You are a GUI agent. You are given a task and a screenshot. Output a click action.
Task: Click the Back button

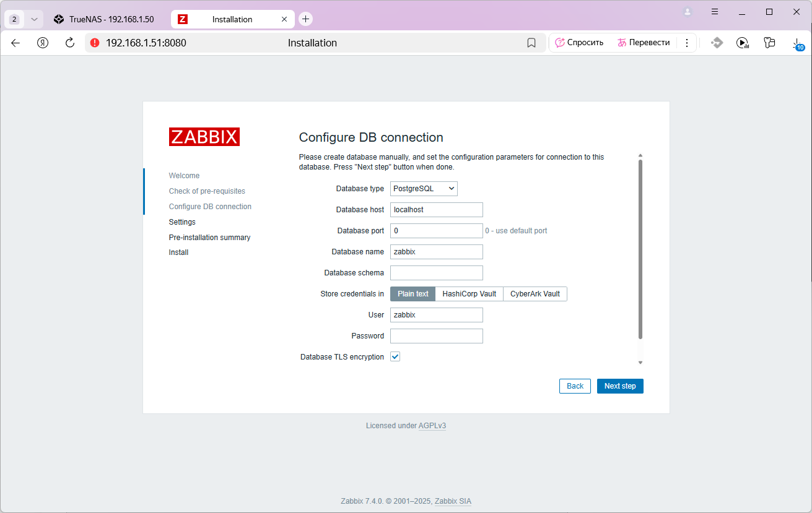pos(575,386)
